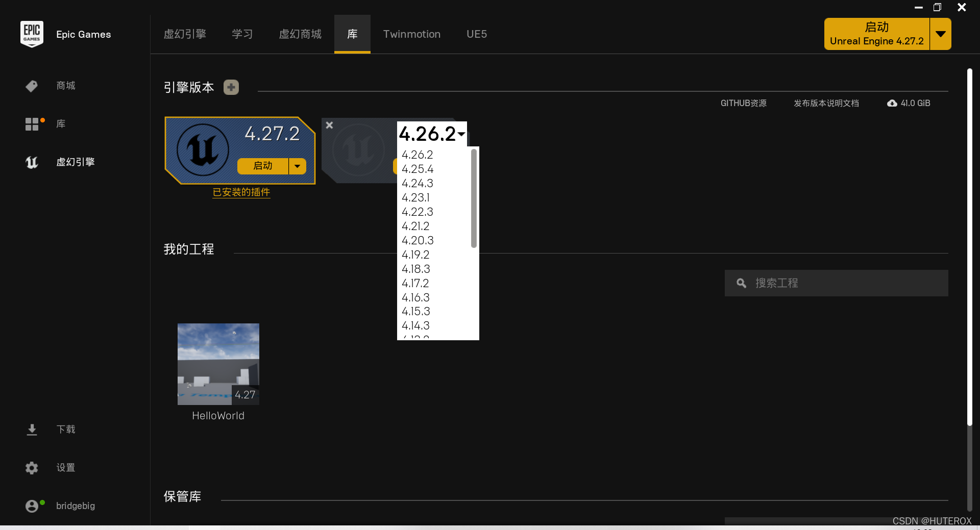Image resolution: width=980 pixels, height=530 pixels.
Task: Open the 设置 settings panel
Action: click(65, 467)
